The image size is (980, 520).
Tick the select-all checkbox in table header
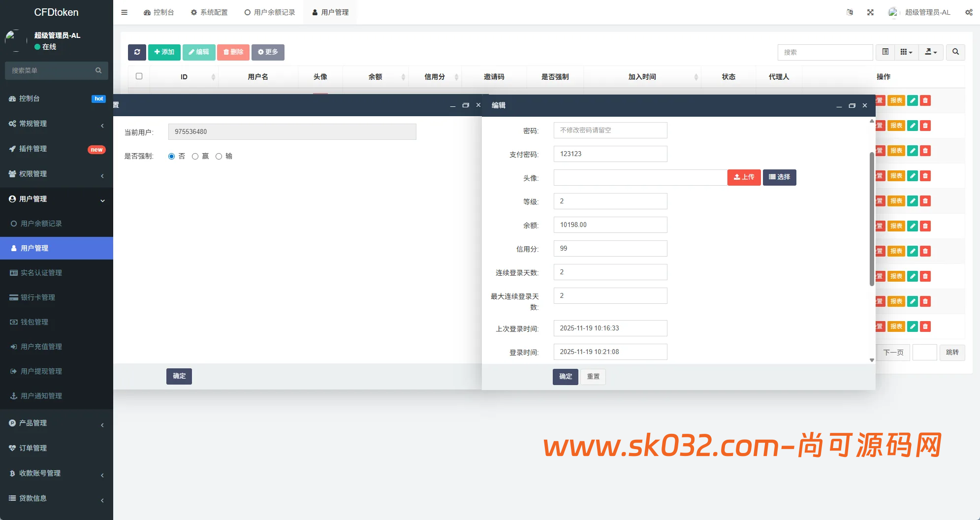point(139,76)
